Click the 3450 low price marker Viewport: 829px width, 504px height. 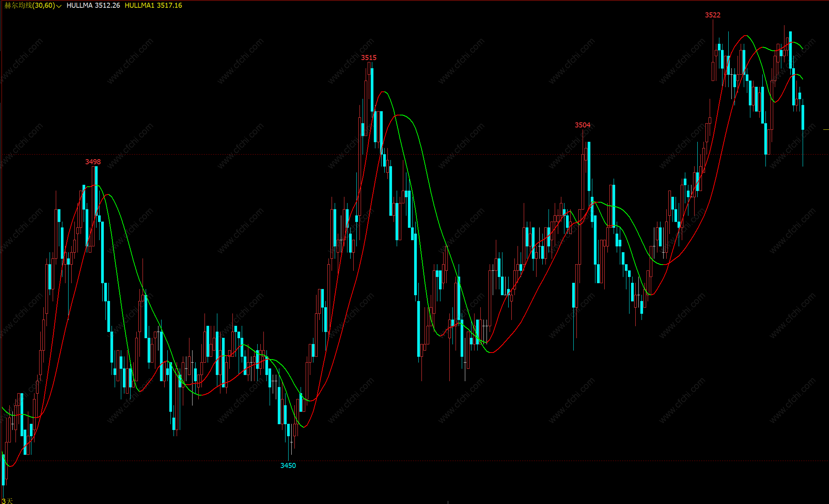pos(288,466)
